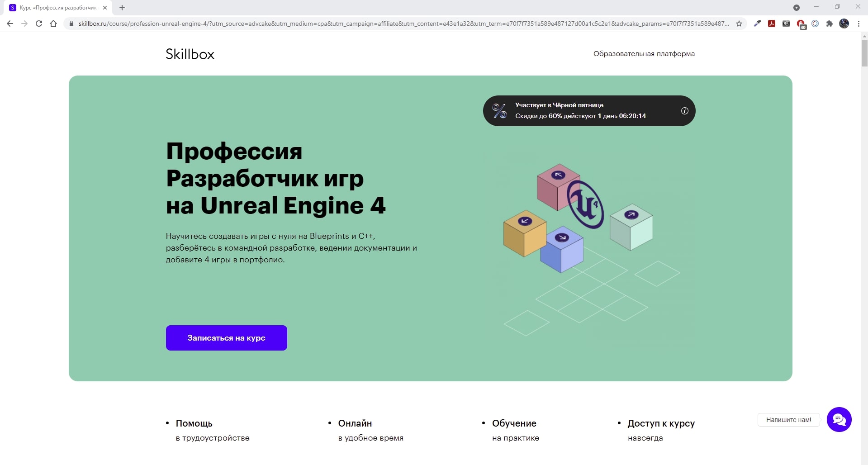Click the scrollbar up arrow
868x465 pixels.
pyautogui.click(x=864, y=36)
